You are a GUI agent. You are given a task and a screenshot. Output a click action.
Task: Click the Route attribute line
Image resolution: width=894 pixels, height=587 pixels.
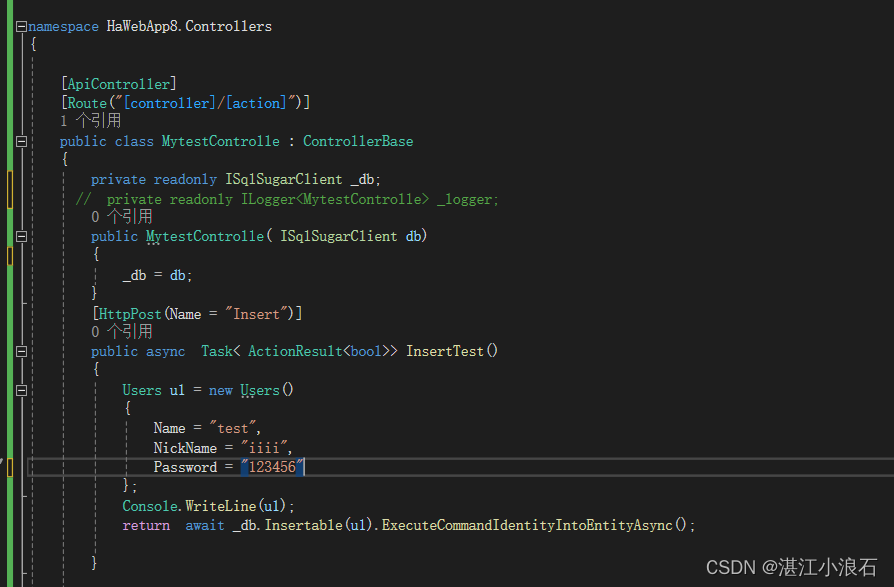coord(185,103)
